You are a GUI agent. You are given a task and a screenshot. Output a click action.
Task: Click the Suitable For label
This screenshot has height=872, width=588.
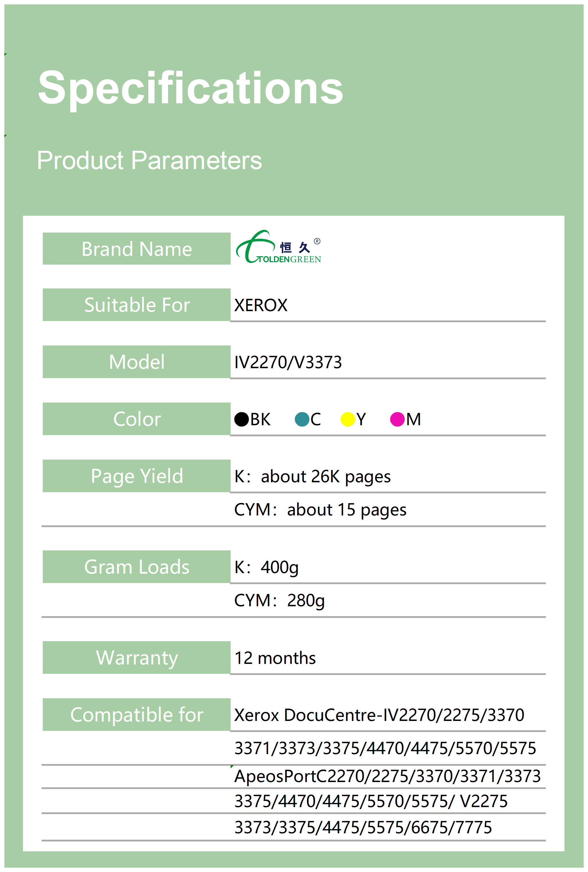coord(136,305)
